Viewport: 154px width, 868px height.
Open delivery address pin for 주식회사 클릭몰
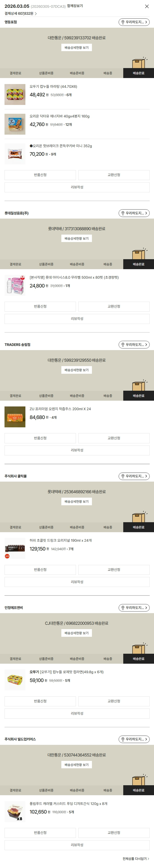(134, 476)
